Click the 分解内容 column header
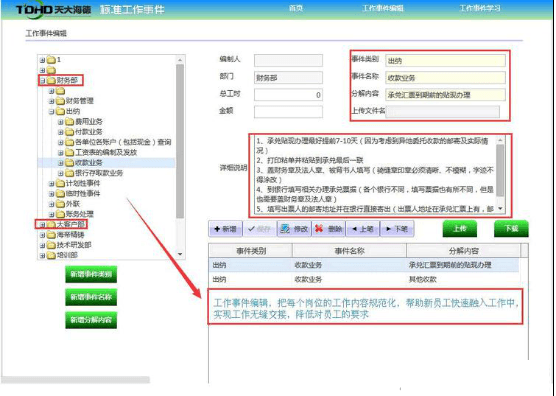 click(x=464, y=251)
